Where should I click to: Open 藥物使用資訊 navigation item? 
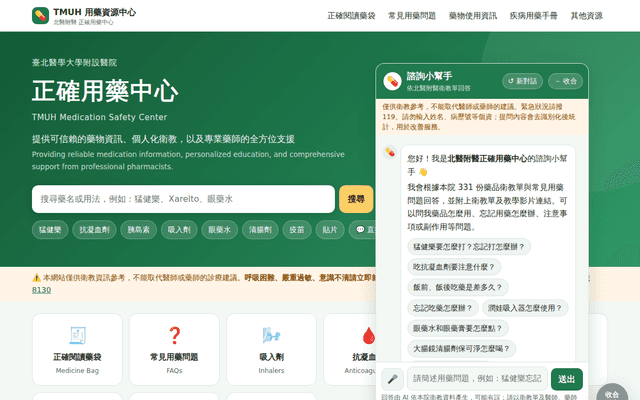point(473,16)
